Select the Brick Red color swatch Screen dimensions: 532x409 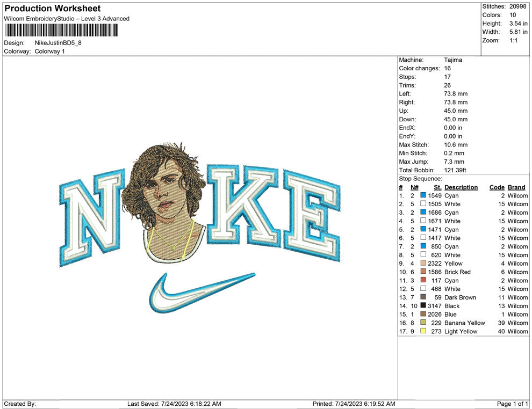(423, 272)
